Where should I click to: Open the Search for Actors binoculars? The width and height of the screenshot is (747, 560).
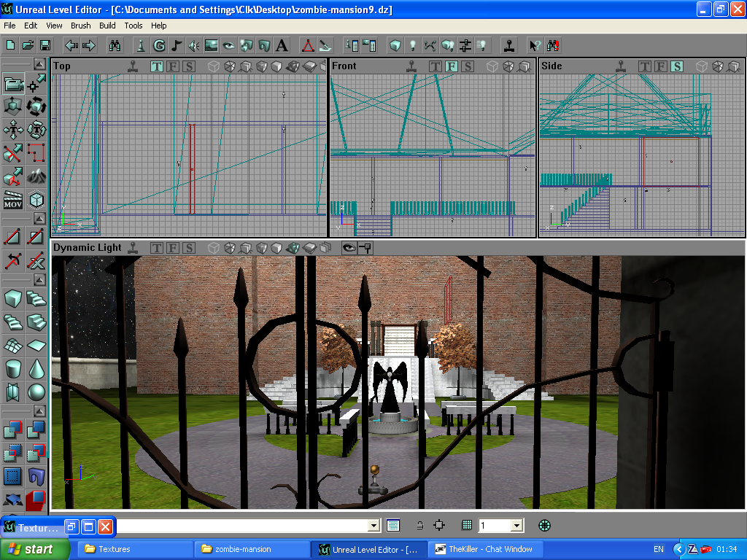tap(115, 45)
